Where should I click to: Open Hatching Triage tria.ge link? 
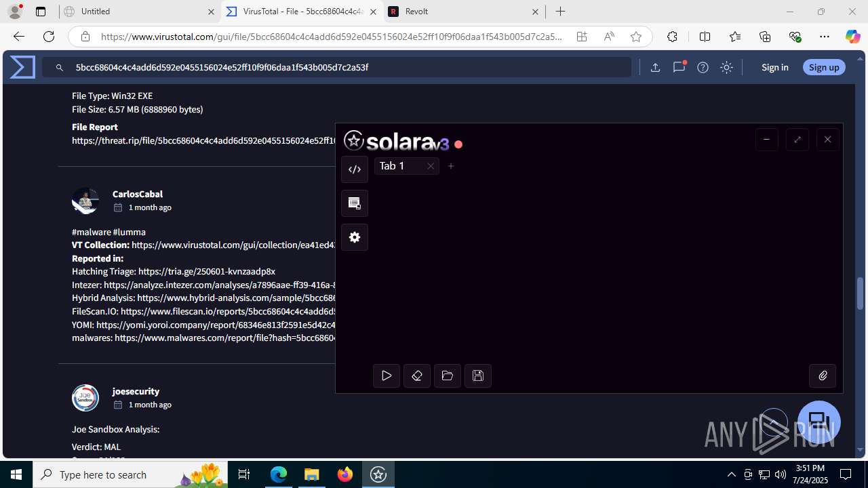[x=207, y=271]
